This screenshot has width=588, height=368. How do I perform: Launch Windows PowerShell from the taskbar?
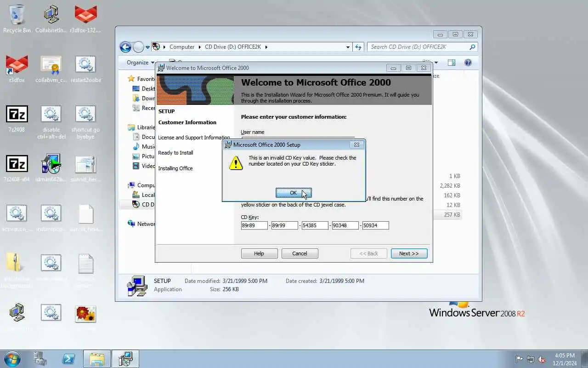(x=69, y=359)
